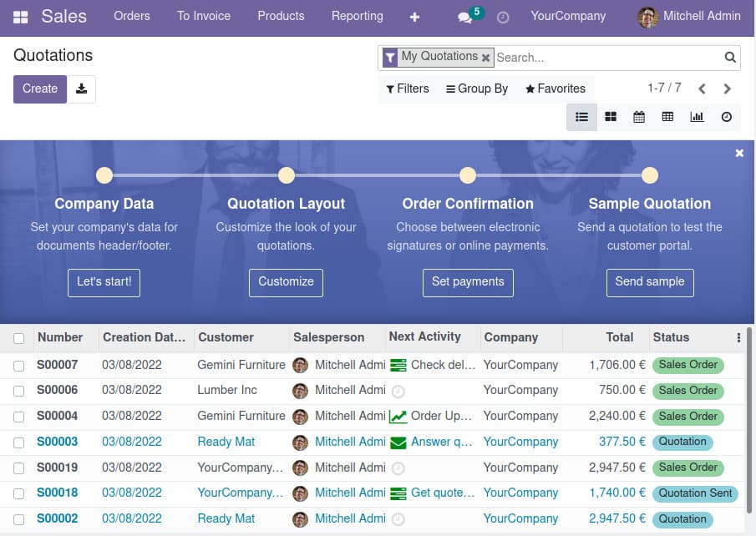Select checkbox for order S00004
The height and width of the screenshot is (536, 756).
[x=19, y=417]
